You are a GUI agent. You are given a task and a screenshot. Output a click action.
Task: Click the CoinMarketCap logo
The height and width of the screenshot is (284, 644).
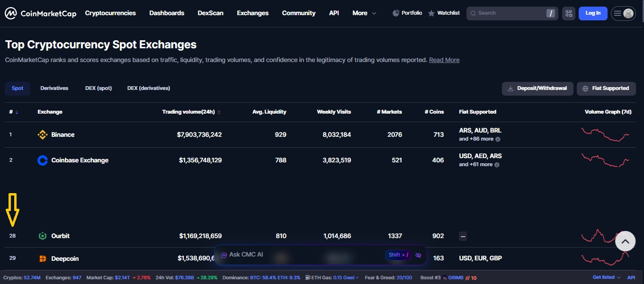point(41,13)
